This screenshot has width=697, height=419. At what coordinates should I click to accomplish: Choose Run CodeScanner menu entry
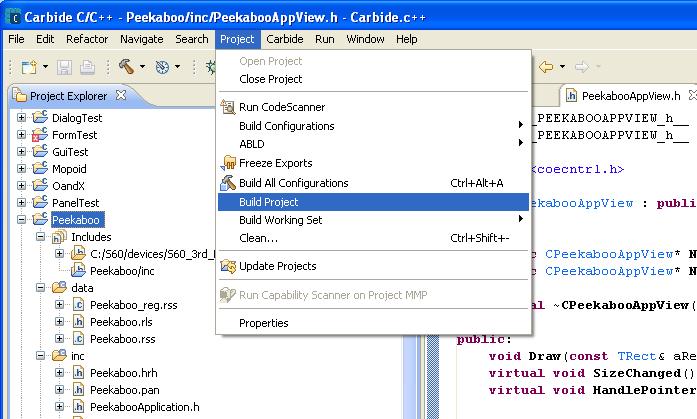click(373, 107)
